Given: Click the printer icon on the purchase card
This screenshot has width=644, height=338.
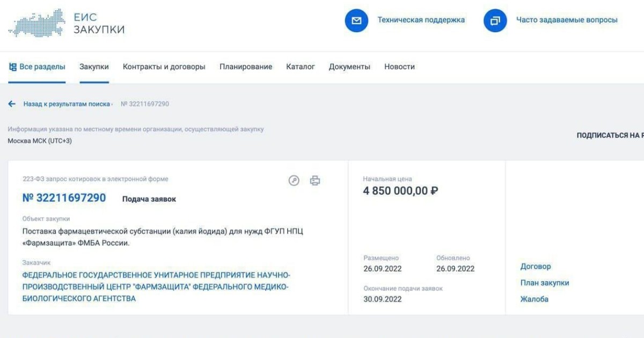Looking at the screenshot, I should coord(315,181).
